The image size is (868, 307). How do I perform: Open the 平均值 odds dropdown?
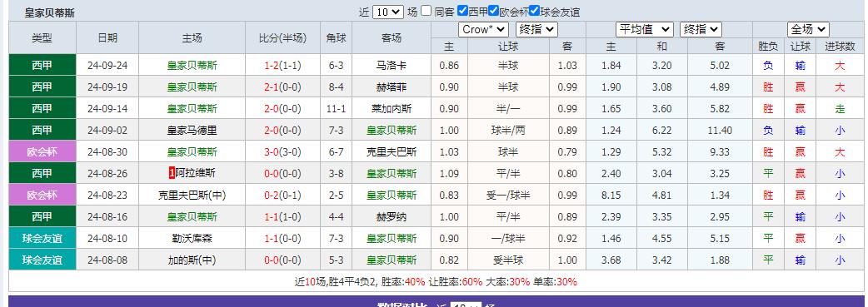point(645,29)
